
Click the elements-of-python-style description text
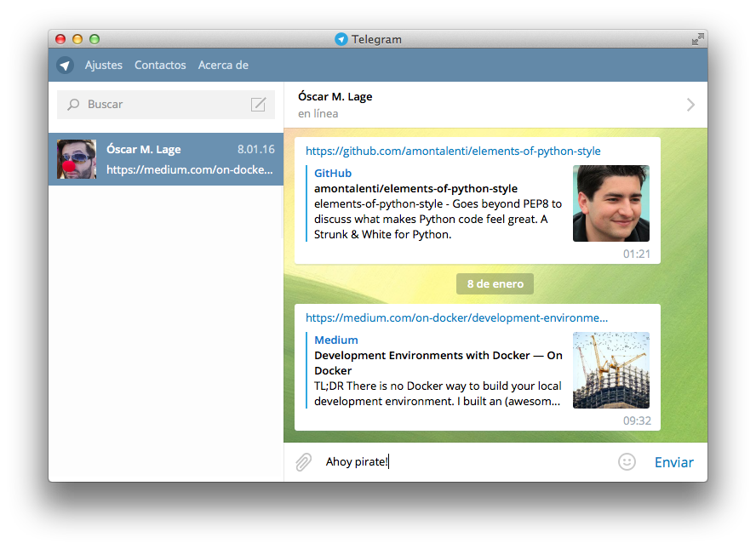(x=438, y=220)
